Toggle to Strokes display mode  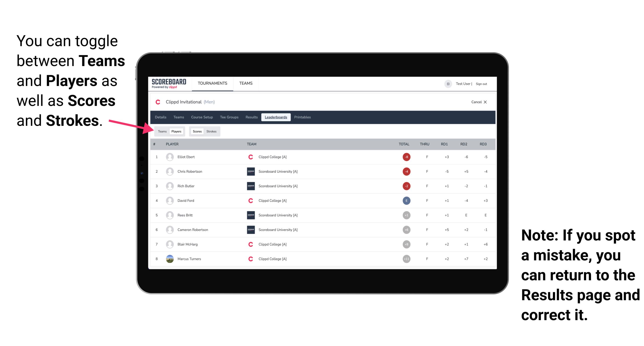[211, 131]
